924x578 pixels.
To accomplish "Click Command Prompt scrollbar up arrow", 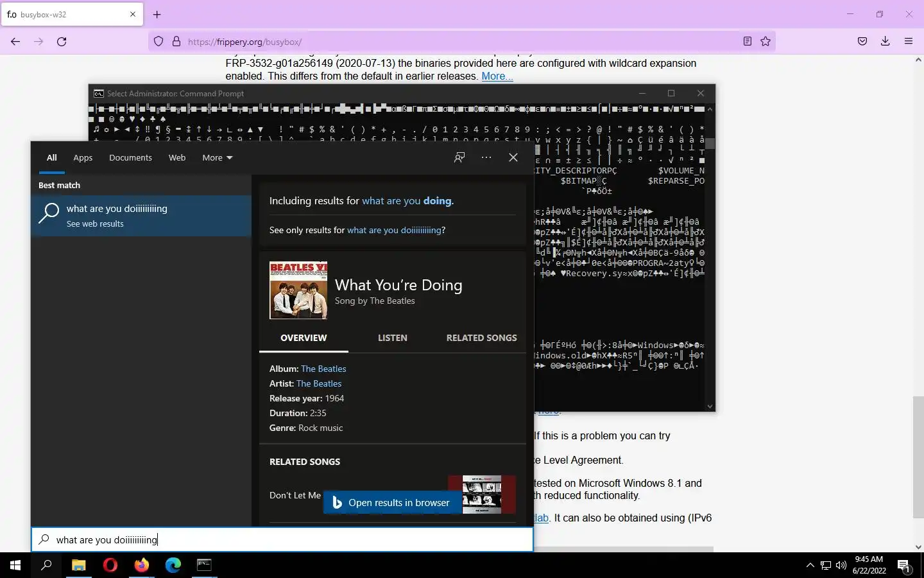I will 710,109.
